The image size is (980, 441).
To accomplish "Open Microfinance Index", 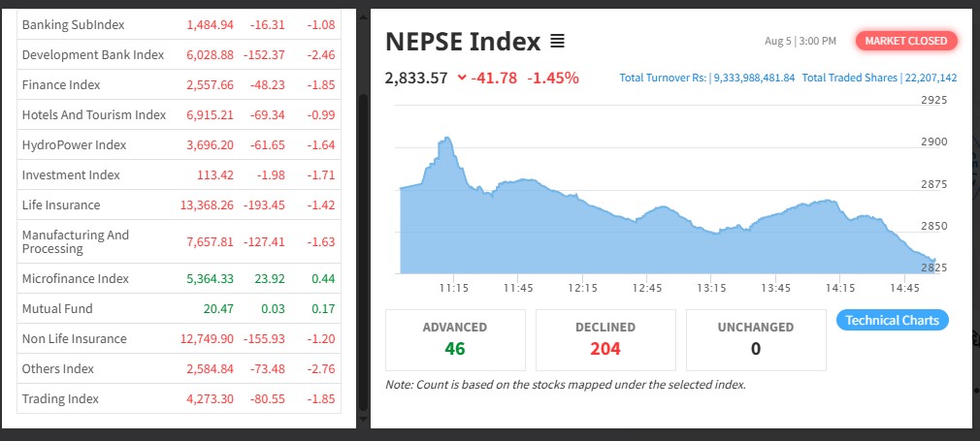I will click(75, 278).
